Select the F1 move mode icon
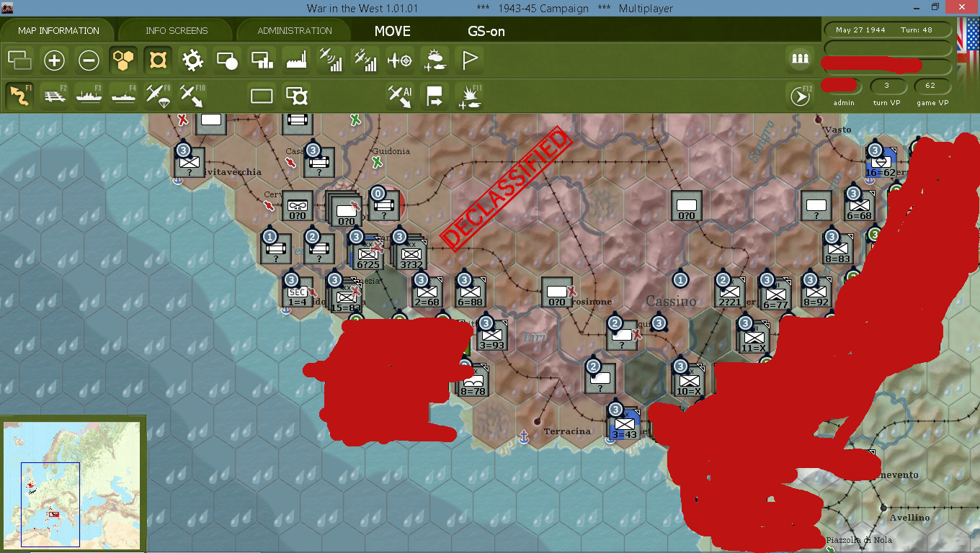The image size is (980, 553). click(19, 96)
